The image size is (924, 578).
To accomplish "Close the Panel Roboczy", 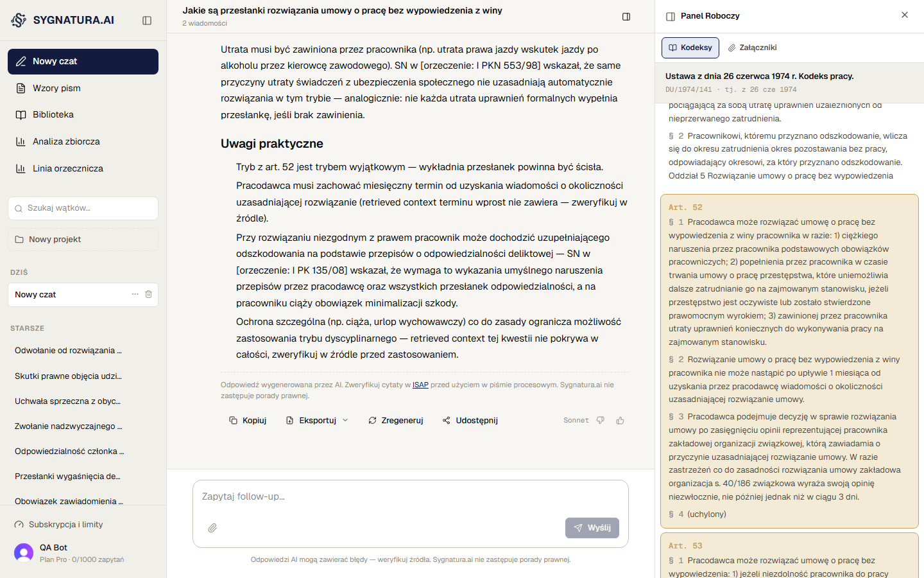I will coord(905,15).
